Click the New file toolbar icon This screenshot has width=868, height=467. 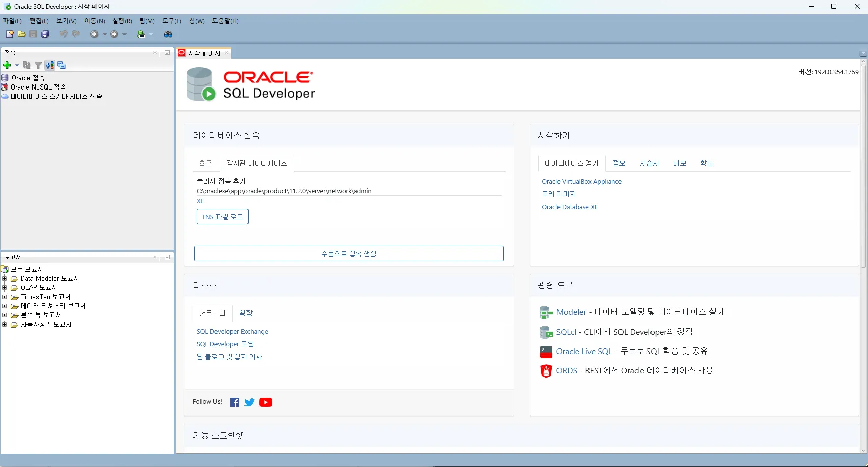click(x=10, y=34)
